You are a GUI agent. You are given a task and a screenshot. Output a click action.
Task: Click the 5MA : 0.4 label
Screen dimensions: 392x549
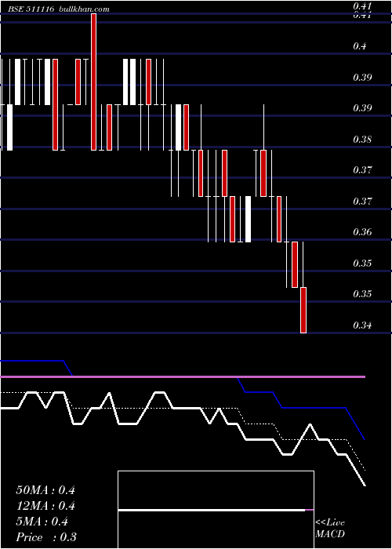point(42,522)
